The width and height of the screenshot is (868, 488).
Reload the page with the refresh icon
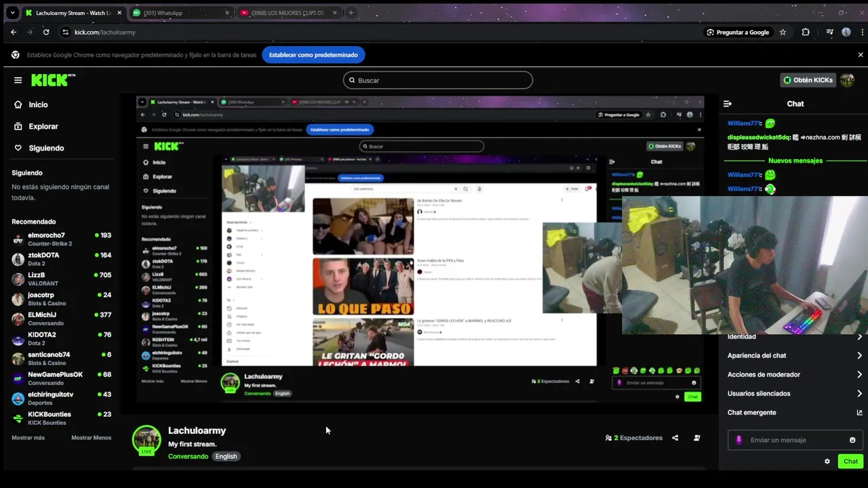46,32
